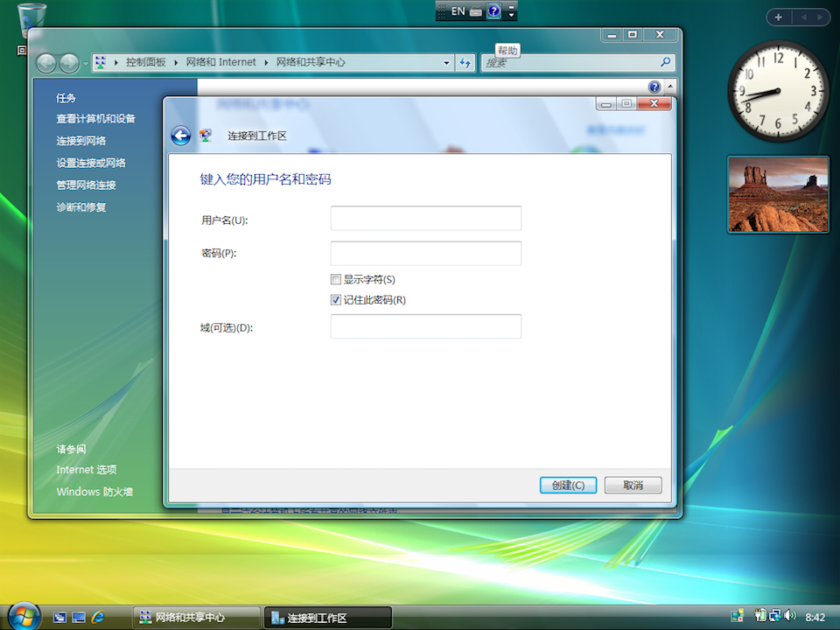Click the Explorer forward navigation button
The image size is (840, 630).
pos(68,63)
